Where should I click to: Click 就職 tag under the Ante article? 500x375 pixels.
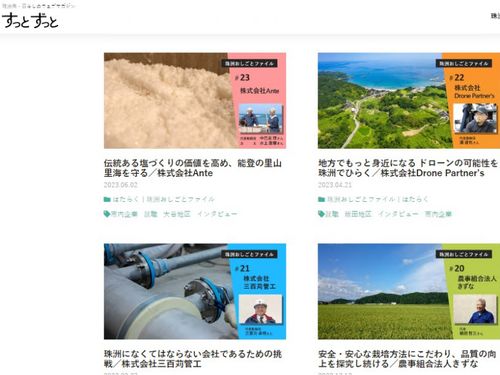150,214
